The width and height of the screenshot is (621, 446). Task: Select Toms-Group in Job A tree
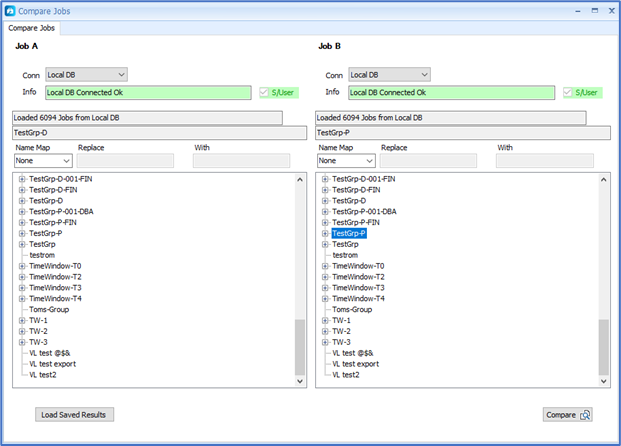tap(50, 310)
